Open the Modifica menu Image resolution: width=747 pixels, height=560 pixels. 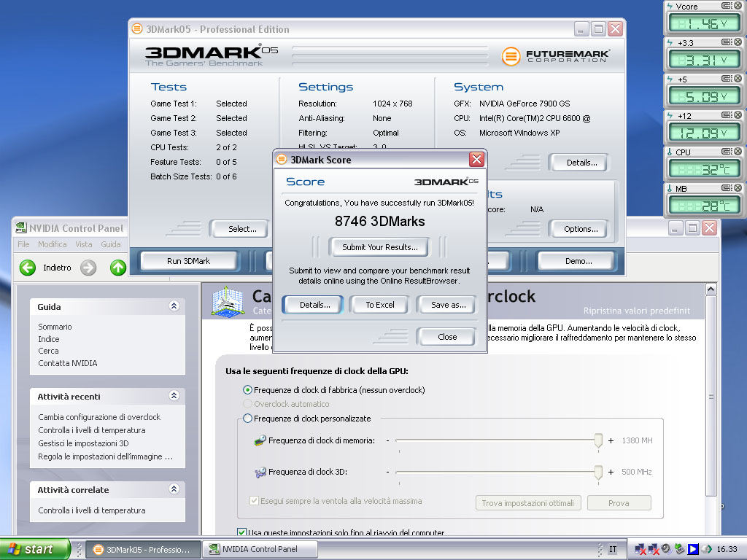[x=53, y=244]
